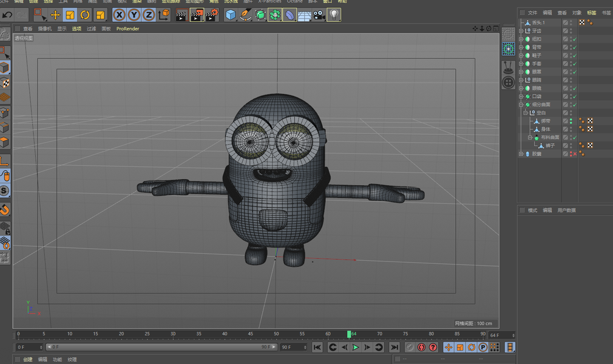This screenshot has height=364, width=613.
Task: Click the coordinate system icon
Action: pyautogui.click(x=164, y=15)
